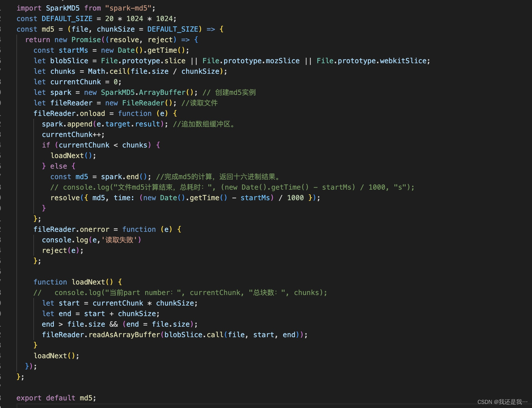
Task: Select the reject(e) statement in onerror
Action: tap(61, 250)
